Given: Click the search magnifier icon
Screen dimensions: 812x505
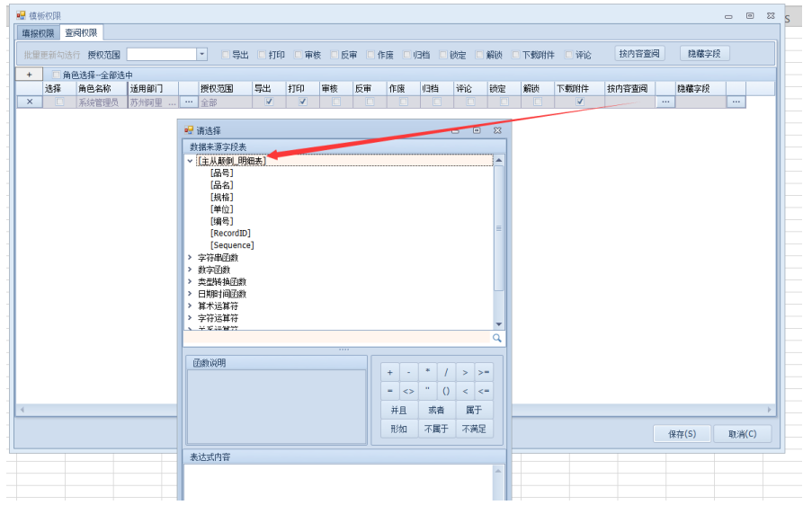Looking at the screenshot, I should pyautogui.click(x=496, y=338).
